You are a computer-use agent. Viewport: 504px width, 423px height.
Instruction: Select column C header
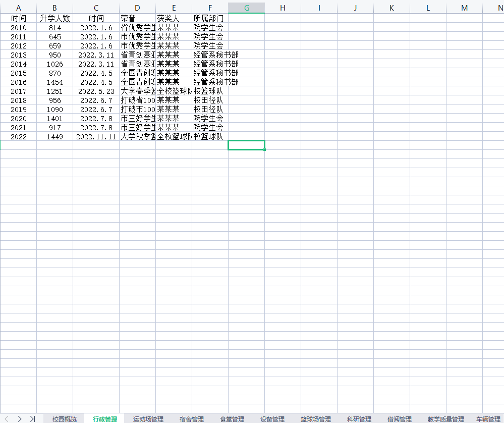[96, 8]
